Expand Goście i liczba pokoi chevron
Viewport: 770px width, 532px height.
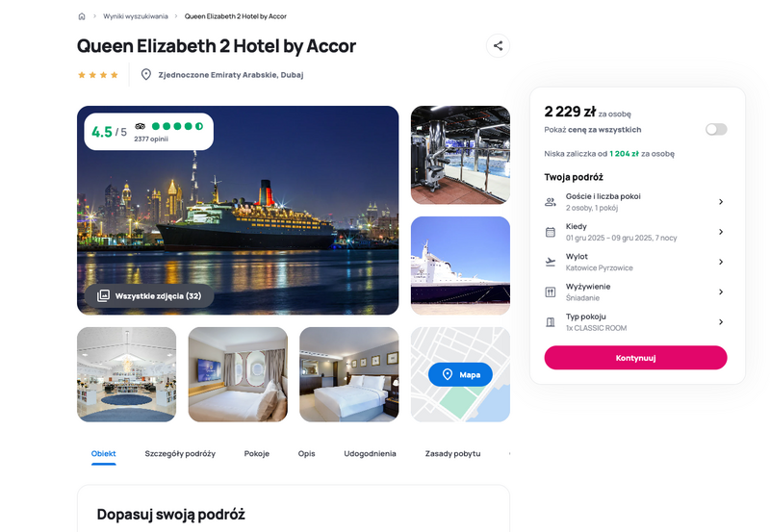(721, 202)
